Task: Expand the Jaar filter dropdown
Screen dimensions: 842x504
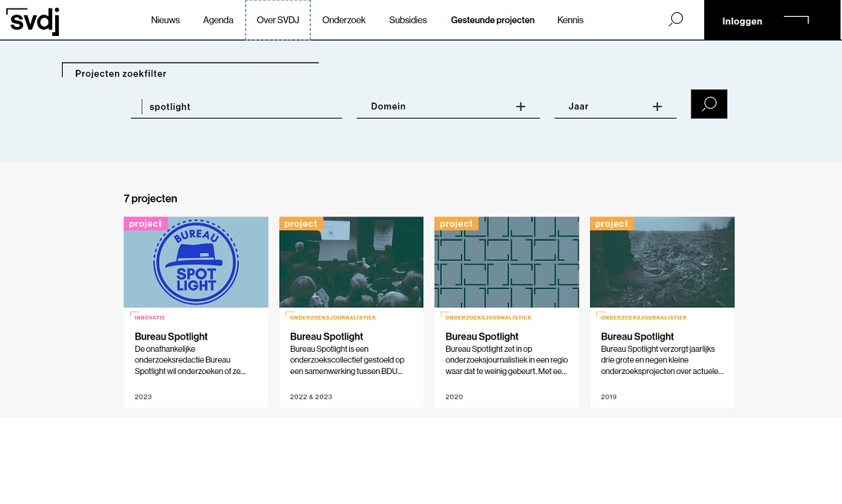Action: 615,106
